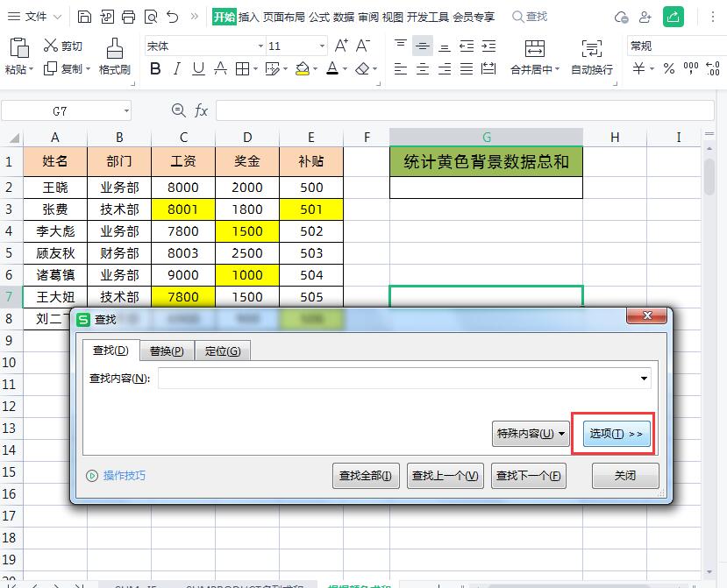This screenshot has width=727, height=588.
Task: Click the cloud sync icon
Action: click(x=621, y=18)
